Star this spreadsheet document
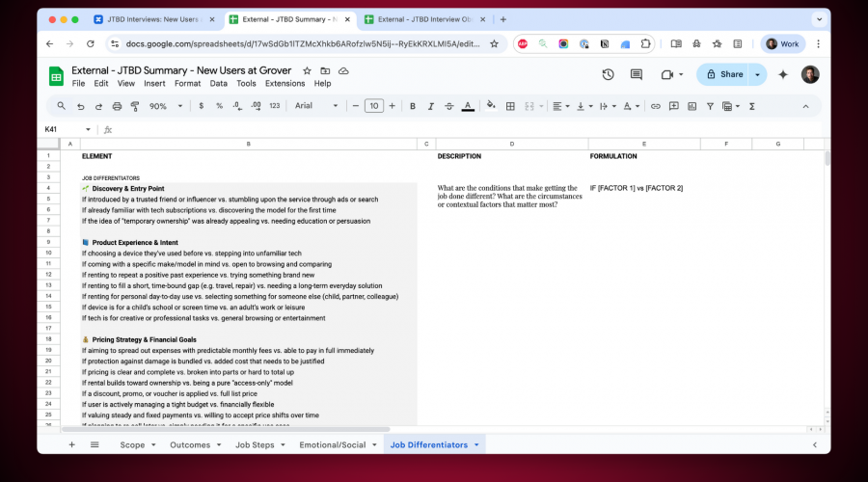The width and height of the screenshot is (868, 482). point(308,70)
